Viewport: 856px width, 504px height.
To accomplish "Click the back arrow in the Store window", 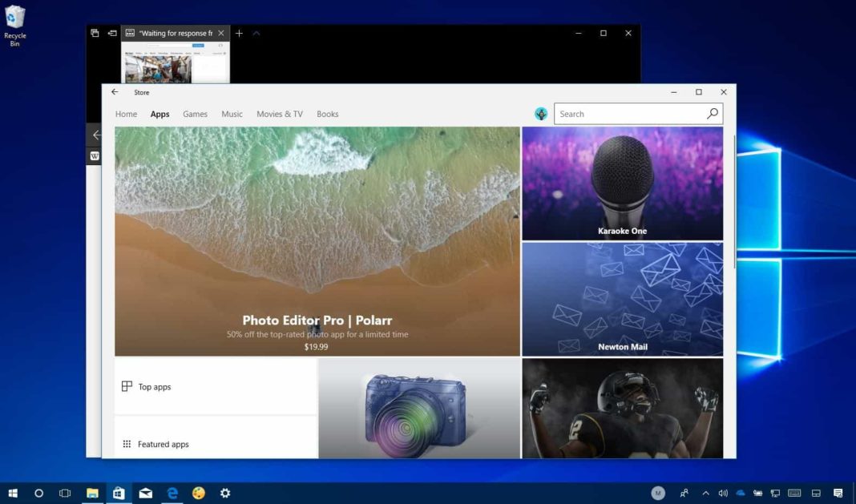I will point(115,92).
